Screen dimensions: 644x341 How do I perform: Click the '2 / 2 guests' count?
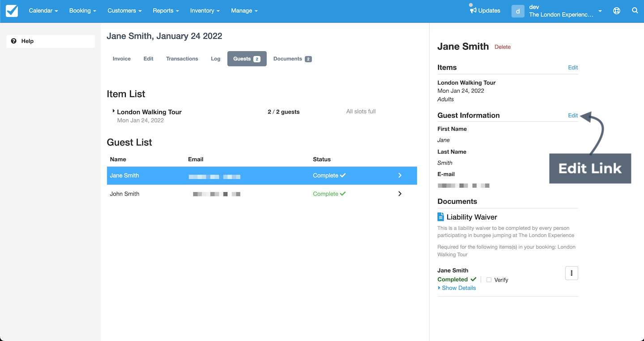[x=284, y=112]
